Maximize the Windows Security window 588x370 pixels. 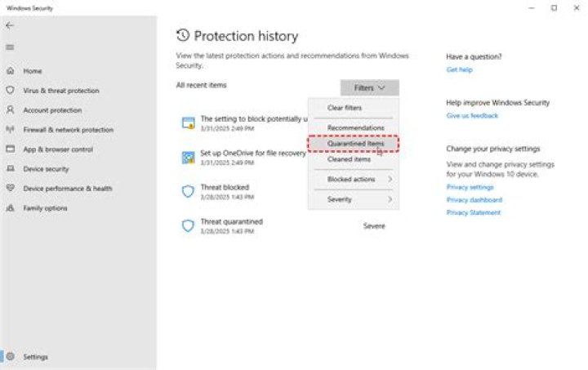pos(554,8)
